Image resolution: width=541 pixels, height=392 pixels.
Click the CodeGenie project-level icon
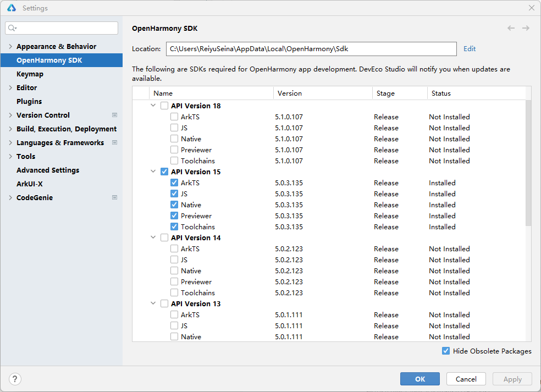coord(114,197)
